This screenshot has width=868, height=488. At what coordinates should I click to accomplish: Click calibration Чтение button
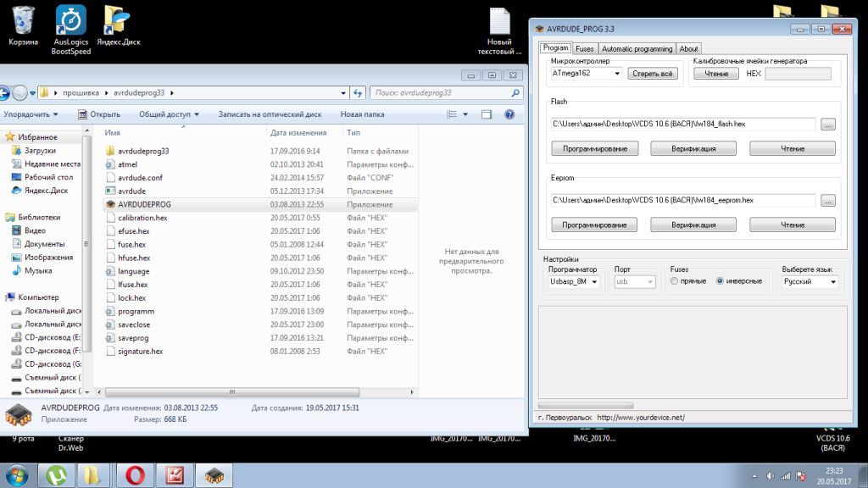click(x=715, y=74)
